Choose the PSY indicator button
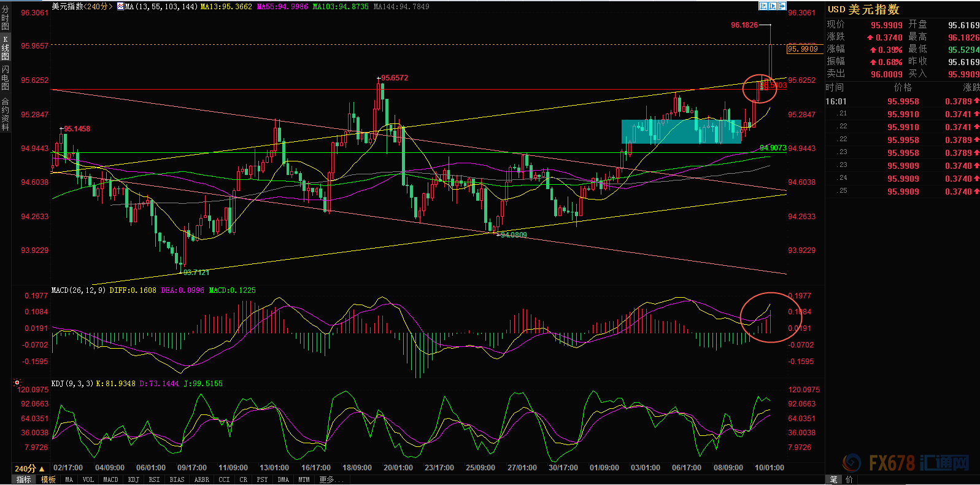The width and height of the screenshot is (980, 485). 262,479
